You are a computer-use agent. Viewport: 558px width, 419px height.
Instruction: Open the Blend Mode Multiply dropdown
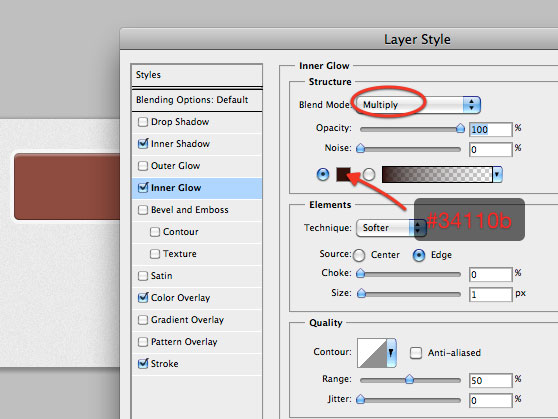pos(418,105)
